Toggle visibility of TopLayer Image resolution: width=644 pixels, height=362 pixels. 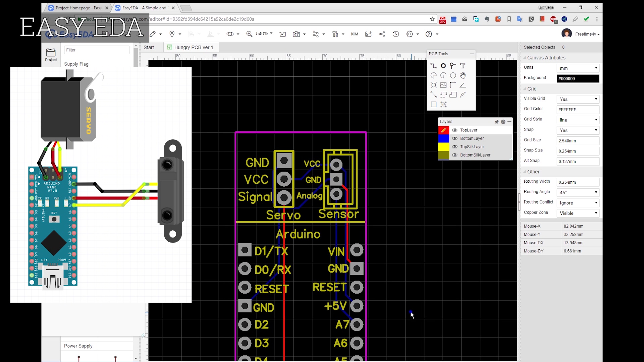pos(455,130)
